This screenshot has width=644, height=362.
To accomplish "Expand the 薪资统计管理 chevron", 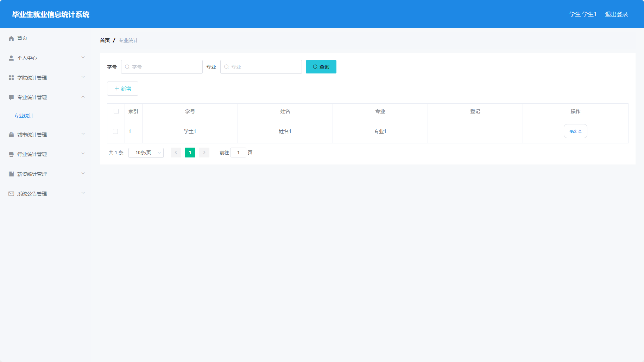I will [83, 173].
